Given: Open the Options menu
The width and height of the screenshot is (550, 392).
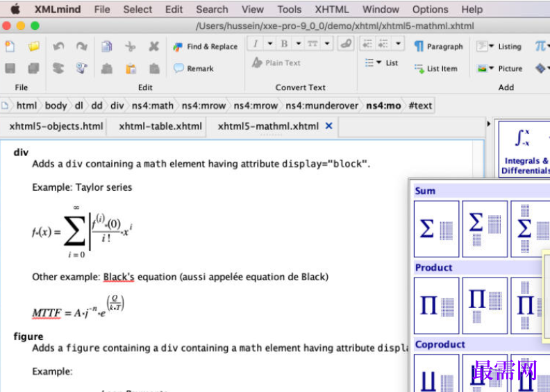Looking at the screenshot, I should [430, 9].
